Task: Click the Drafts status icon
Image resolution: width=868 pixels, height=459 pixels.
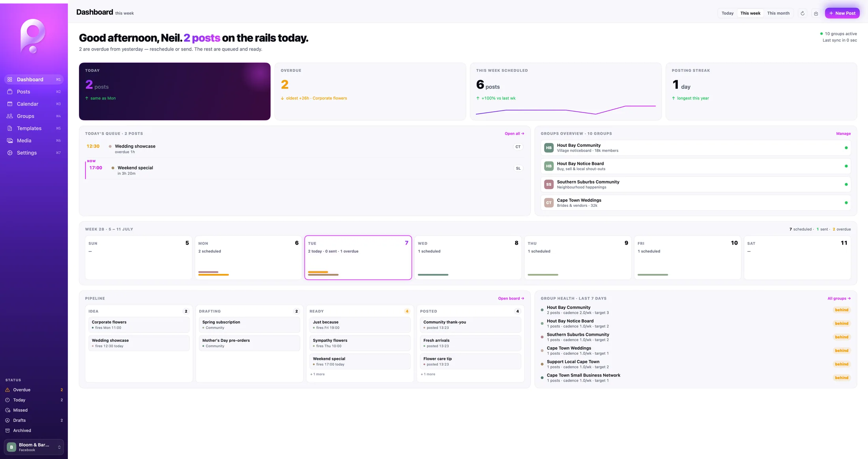Action: (7, 420)
